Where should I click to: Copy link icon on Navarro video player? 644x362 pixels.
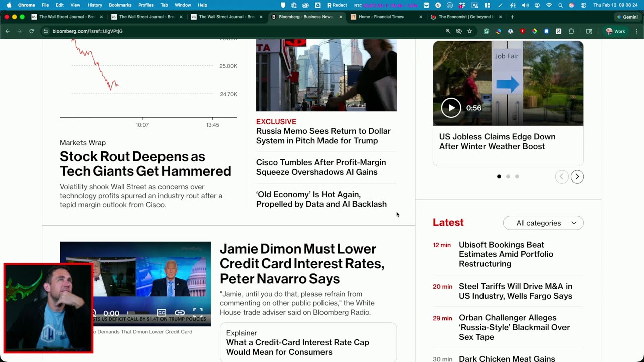pos(180,313)
